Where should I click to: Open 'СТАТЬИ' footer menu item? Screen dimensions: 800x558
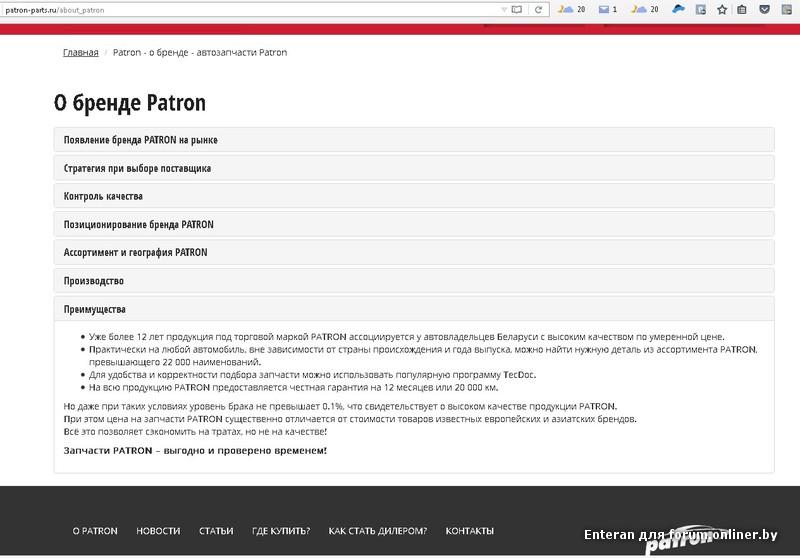pos(216,531)
